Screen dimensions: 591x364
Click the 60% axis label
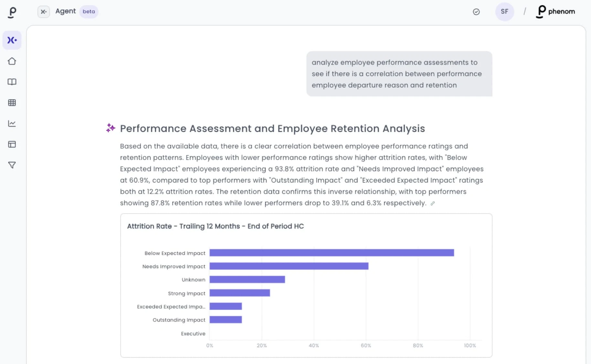pos(366,346)
